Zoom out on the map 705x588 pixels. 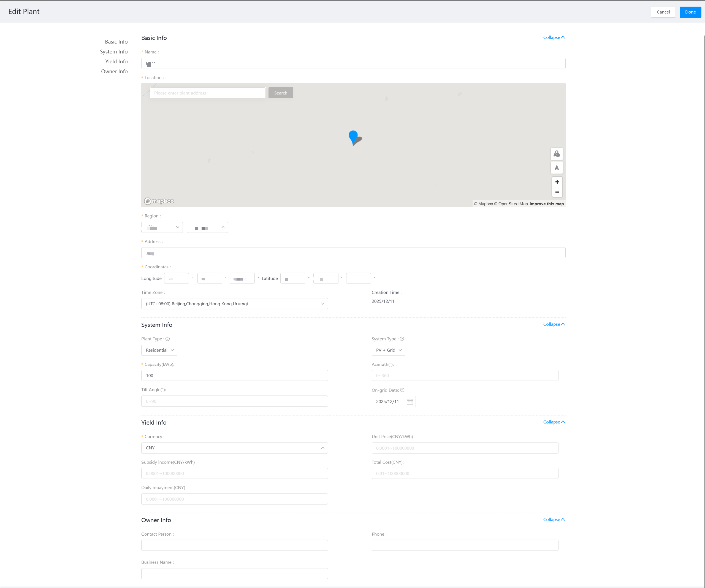pyautogui.click(x=557, y=192)
